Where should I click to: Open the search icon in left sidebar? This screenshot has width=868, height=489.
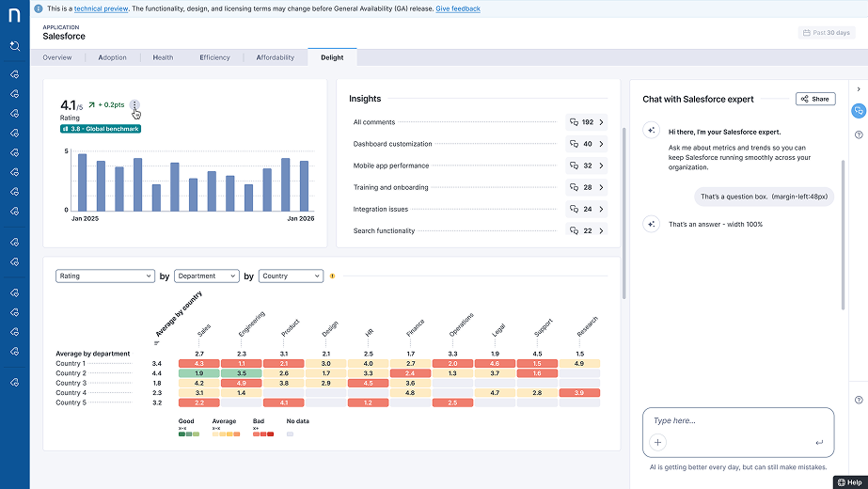click(15, 46)
